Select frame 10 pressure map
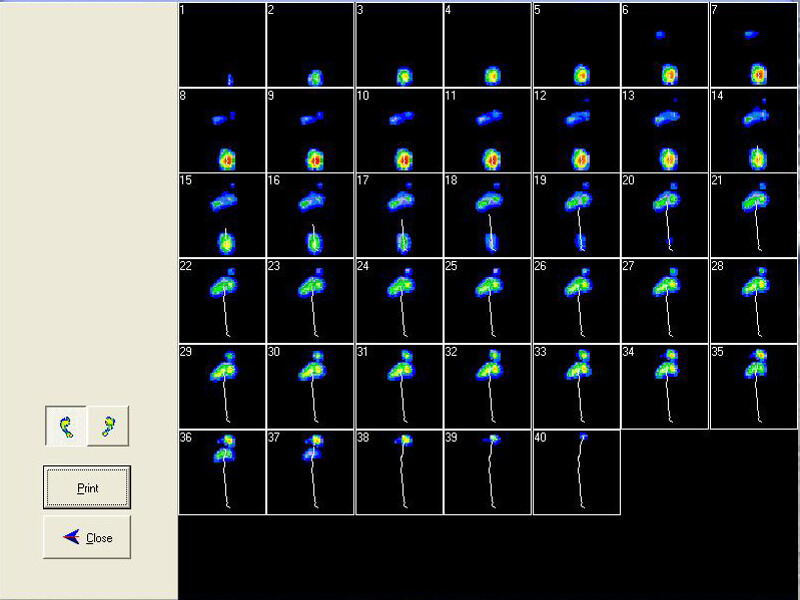Image resolution: width=800 pixels, height=600 pixels. tap(399, 130)
